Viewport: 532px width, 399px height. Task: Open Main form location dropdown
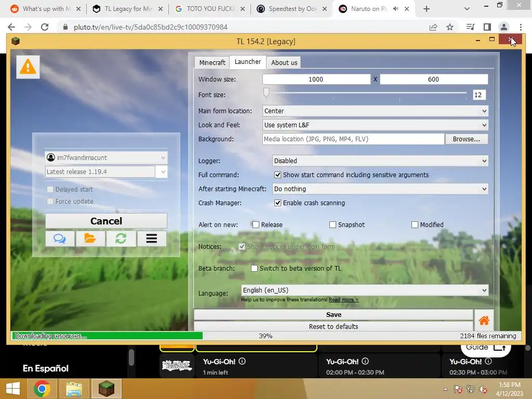(x=375, y=111)
